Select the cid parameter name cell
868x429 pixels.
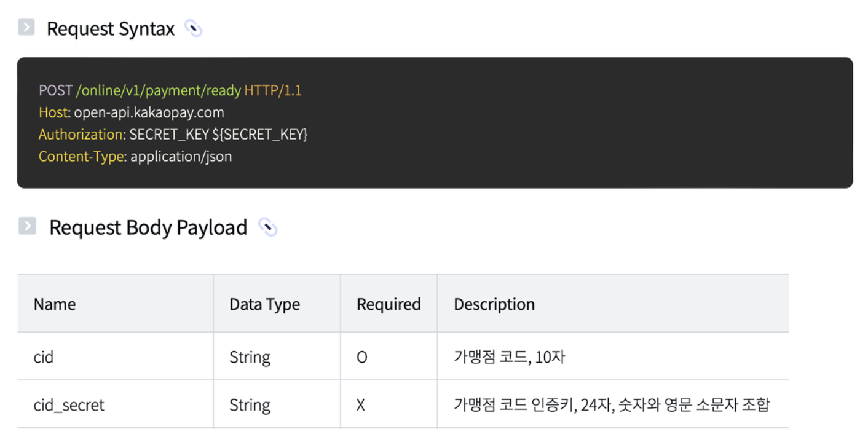44,357
